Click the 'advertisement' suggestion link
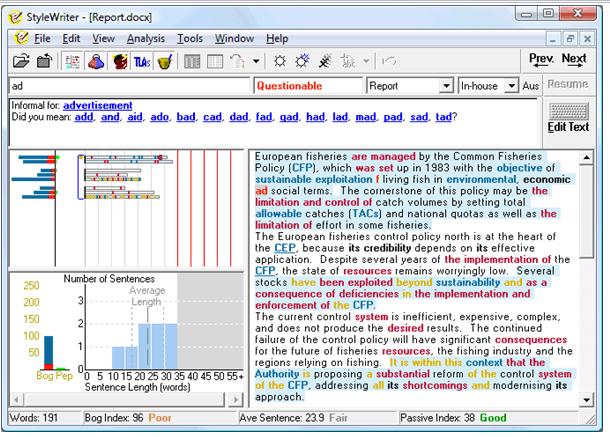 pos(98,105)
